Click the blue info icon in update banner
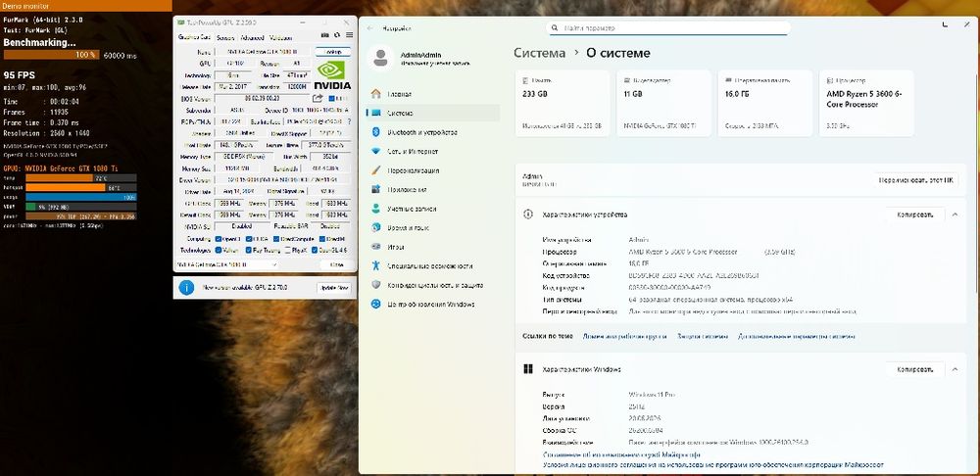 186,287
